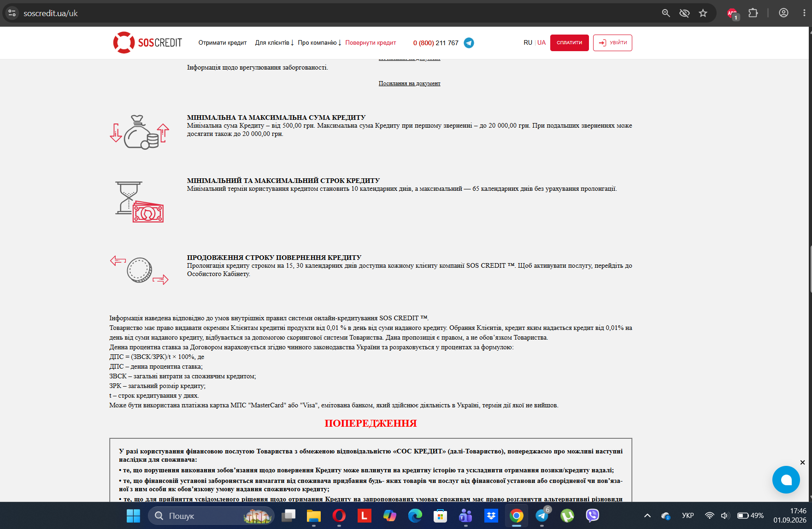Open the Отримати кредит menu item

[223, 42]
